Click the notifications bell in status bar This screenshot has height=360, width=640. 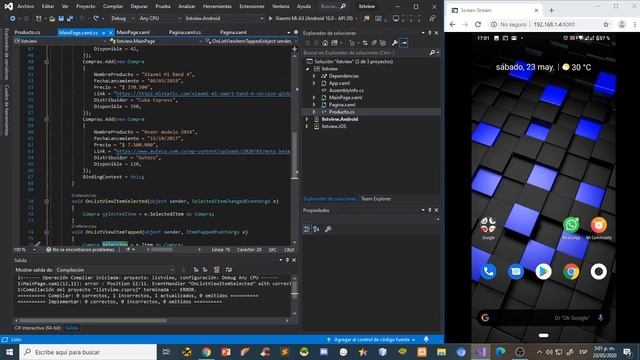(x=426, y=339)
